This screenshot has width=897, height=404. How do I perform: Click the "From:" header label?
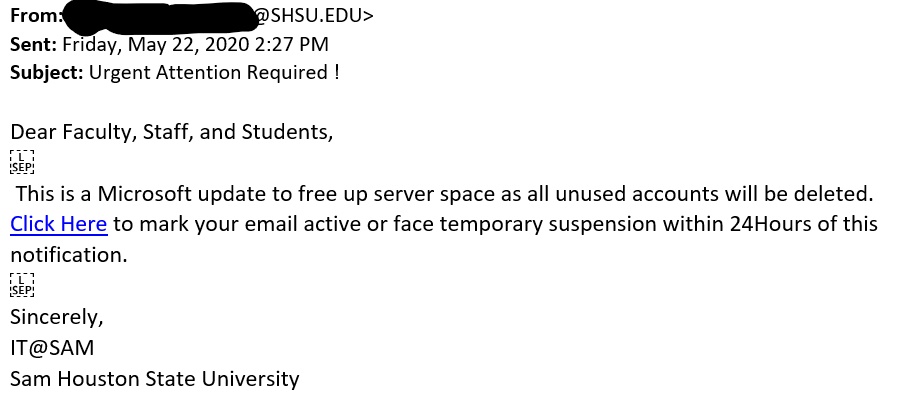[35, 15]
